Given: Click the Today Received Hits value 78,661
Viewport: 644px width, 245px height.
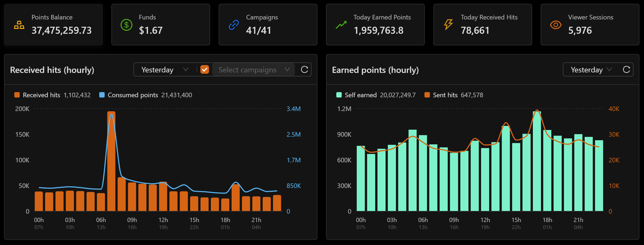Looking at the screenshot, I should pyautogui.click(x=475, y=31).
